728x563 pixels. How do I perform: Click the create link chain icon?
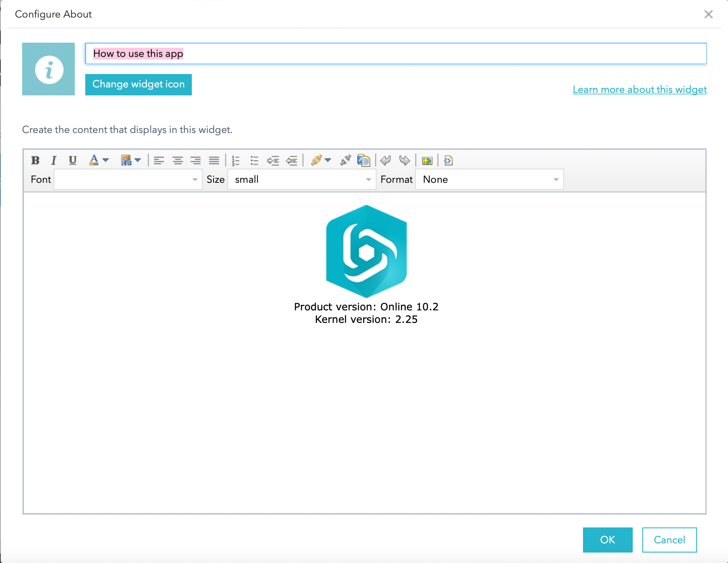[x=316, y=160]
